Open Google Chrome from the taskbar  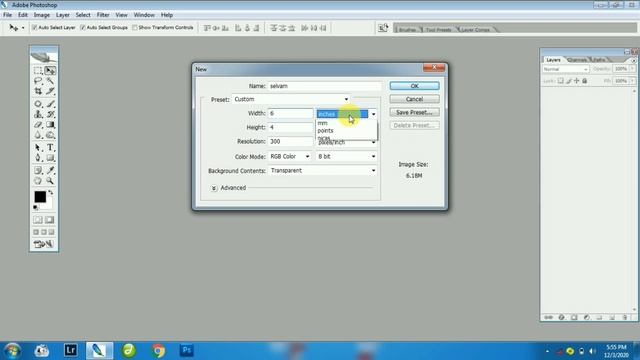158,350
